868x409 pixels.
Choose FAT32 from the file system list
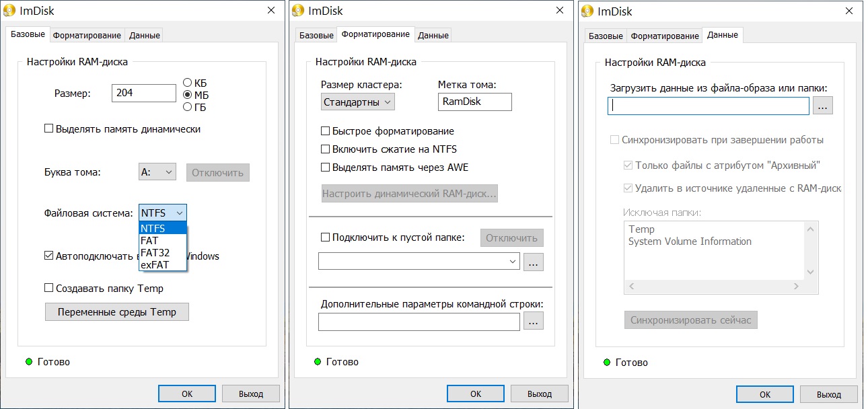point(155,253)
